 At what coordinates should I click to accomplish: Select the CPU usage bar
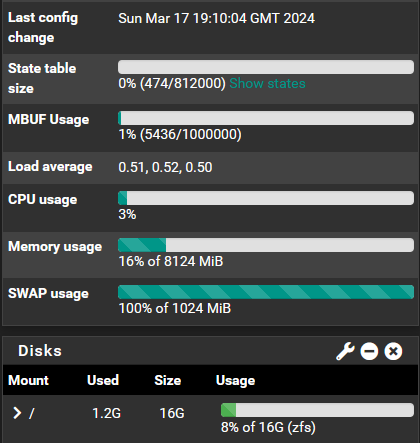(x=266, y=198)
